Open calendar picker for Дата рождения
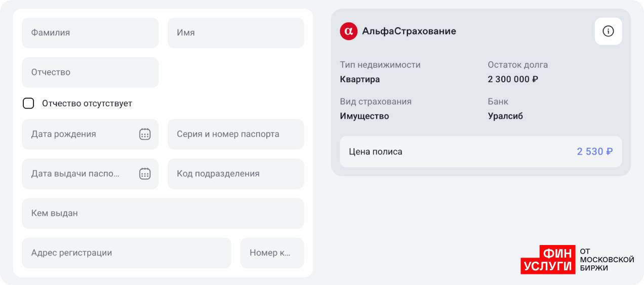644x285 pixels. tap(145, 134)
